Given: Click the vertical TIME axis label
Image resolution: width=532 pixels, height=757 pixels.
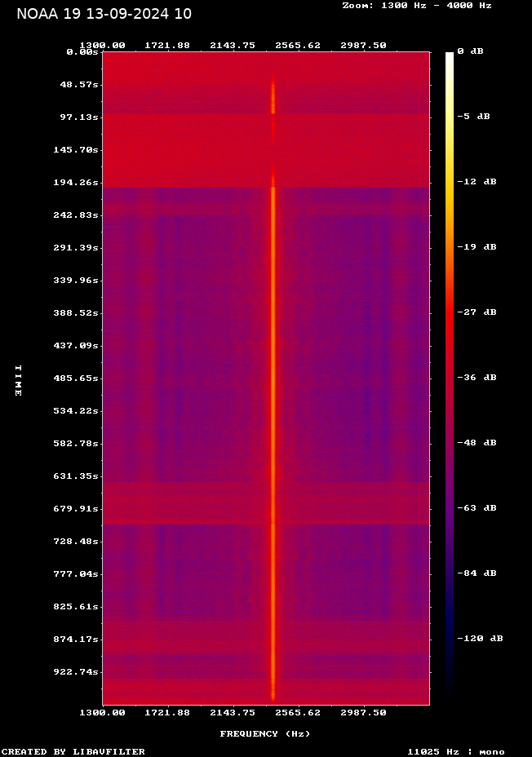Looking at the screenshot, I should (x=18, y=381).
